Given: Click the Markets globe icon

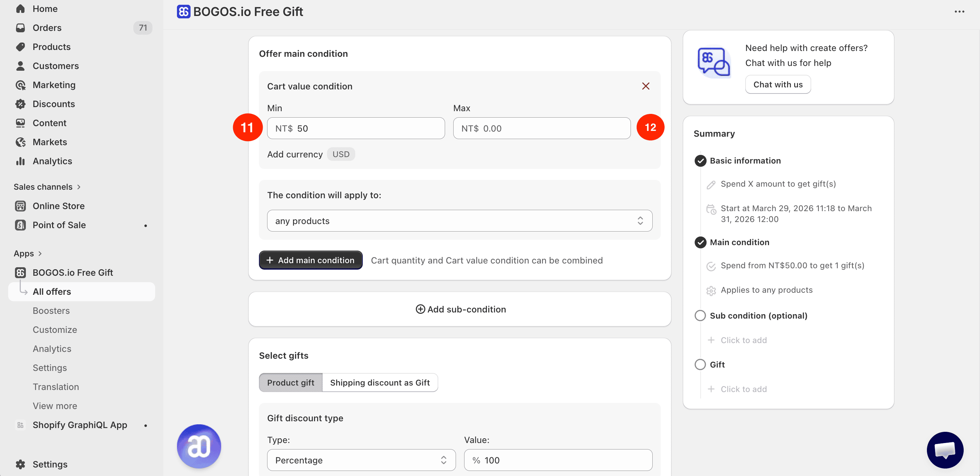Looking at the screenshot, I should (x=20, y=141).
